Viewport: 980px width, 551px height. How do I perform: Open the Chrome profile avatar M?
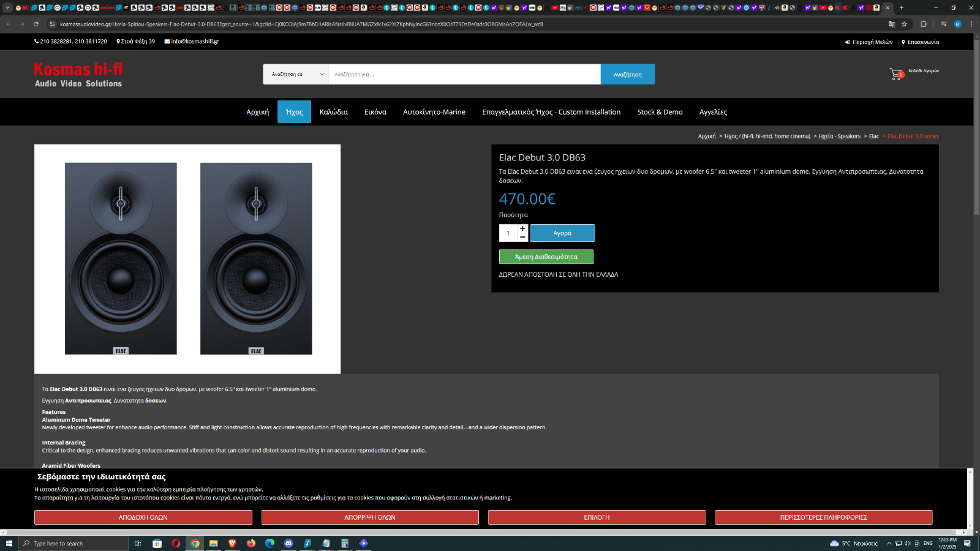pos(958,24)
